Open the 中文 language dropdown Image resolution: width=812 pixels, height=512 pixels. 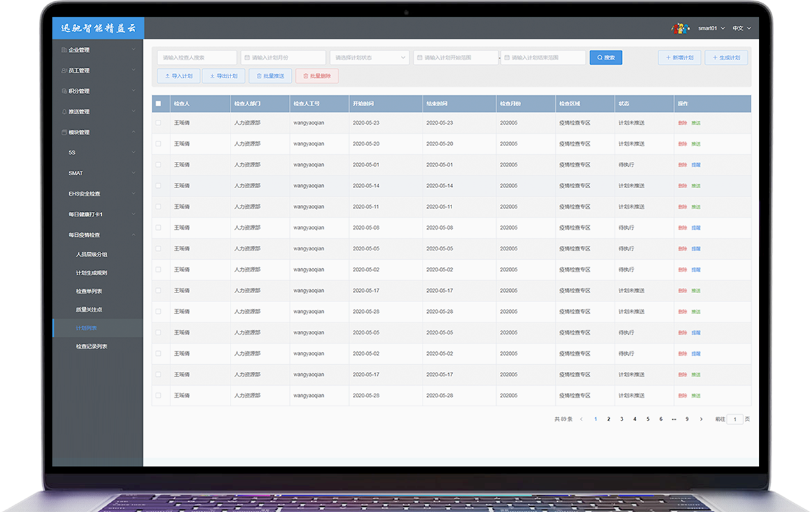pyautogui.click(x=742, y=28)
